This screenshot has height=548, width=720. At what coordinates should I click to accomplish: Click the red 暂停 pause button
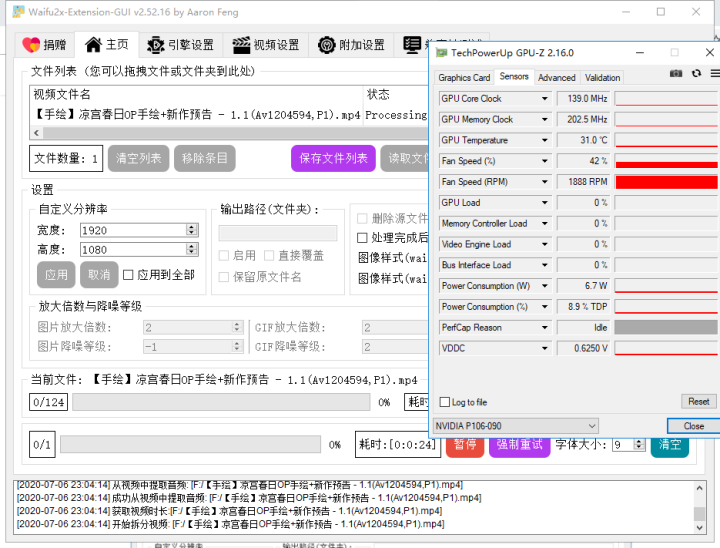click(465, 446)
